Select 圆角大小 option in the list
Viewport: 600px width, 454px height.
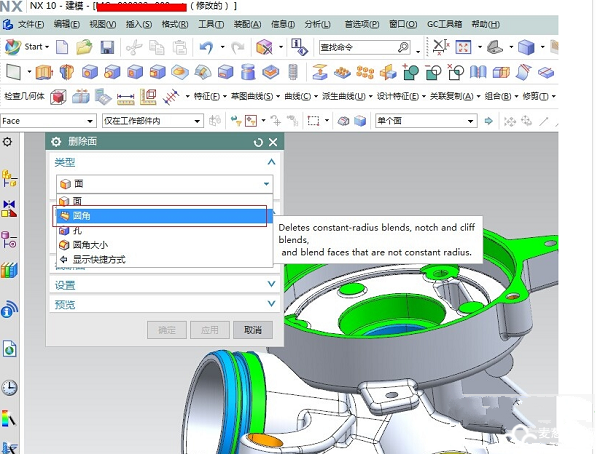(x=89, y=244)
